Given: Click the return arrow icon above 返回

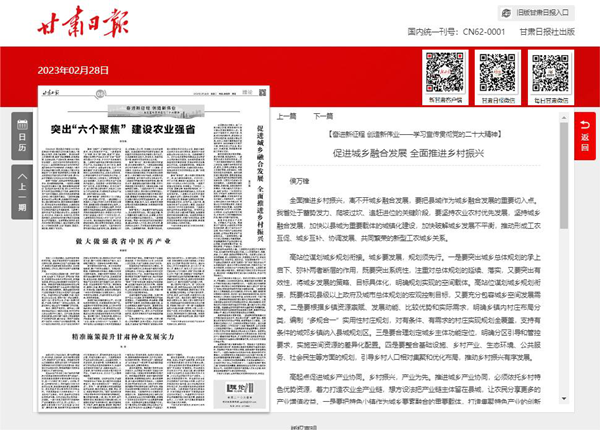Looking at the screenshot, I should 585,125.
